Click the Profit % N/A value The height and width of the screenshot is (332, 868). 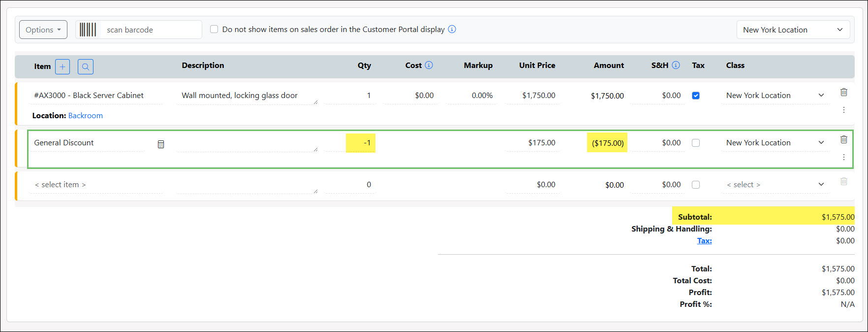click(847, 304)
